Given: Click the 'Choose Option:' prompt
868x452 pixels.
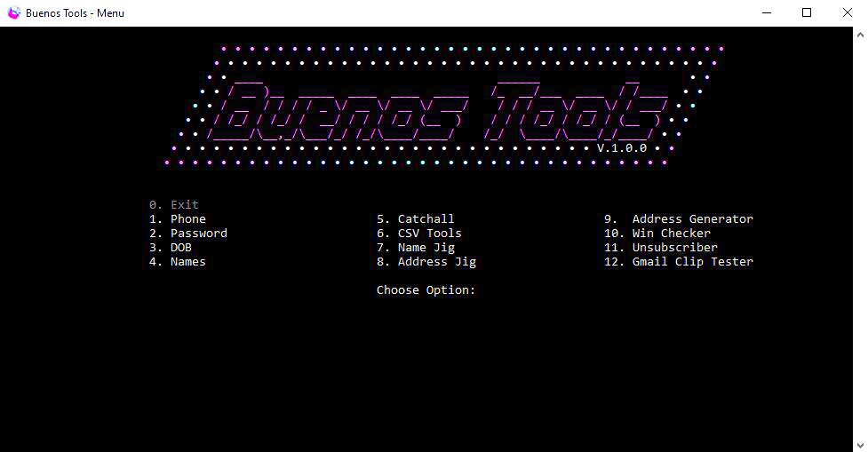Looking at the screenshot, I should pyautogui.click(x=426, y=290).
